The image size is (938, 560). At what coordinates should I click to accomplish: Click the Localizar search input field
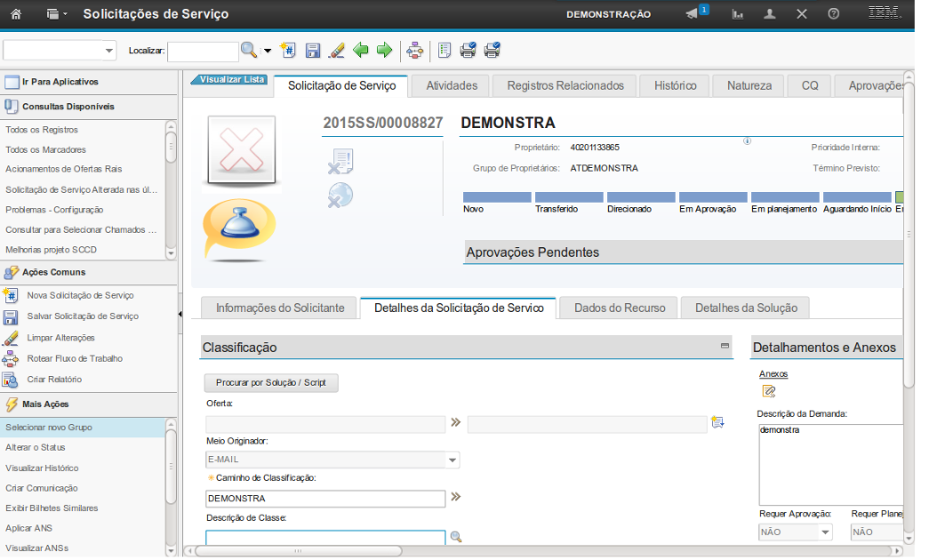[203, 52]
